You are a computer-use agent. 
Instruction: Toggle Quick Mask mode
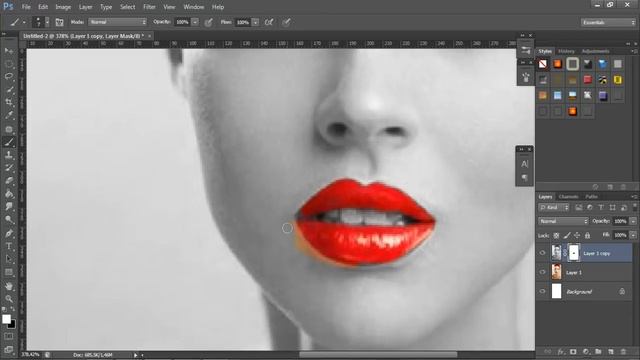(9, 336)
